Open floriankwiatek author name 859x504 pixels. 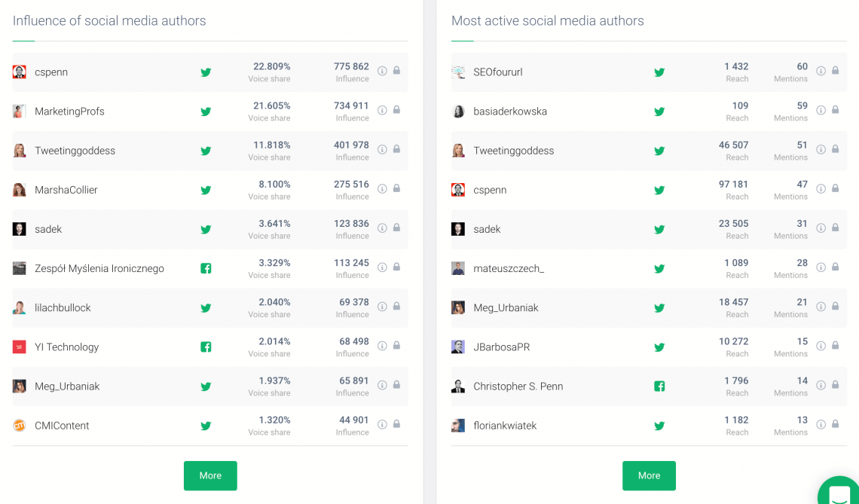tap(505, 425)
